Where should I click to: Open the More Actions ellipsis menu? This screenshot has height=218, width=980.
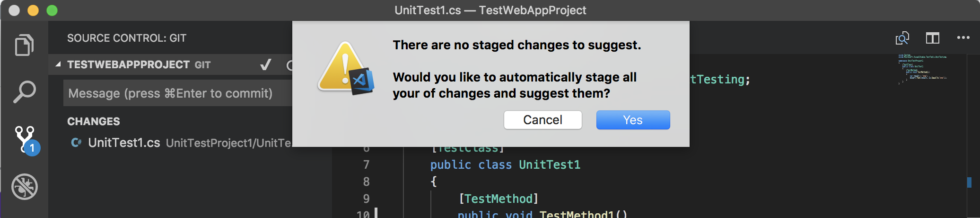point(963,38)
